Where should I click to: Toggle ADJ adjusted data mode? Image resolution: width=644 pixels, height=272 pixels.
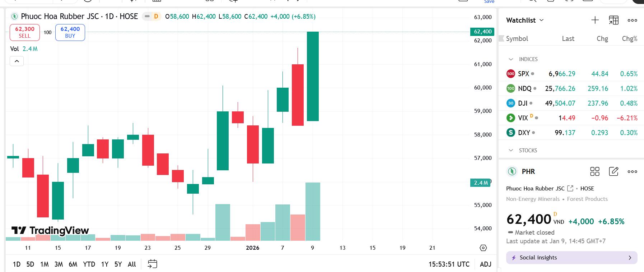[485, 264]
